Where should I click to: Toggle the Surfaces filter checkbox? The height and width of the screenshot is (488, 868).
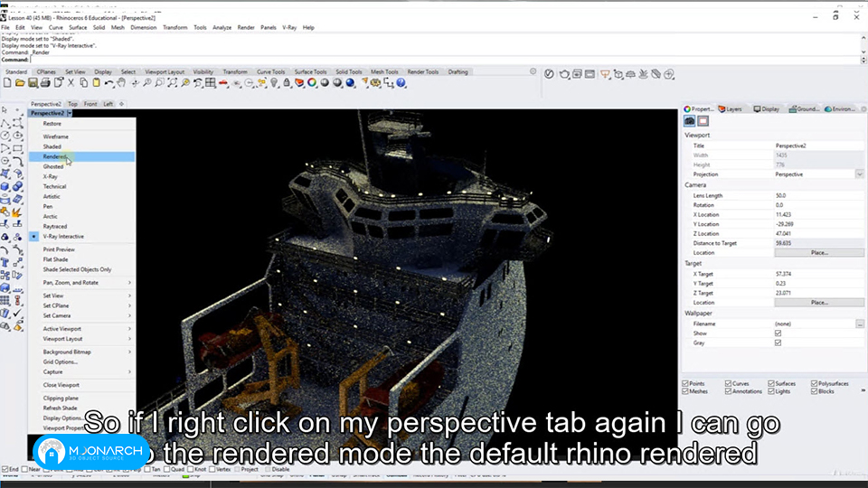[x=771, y=383]
